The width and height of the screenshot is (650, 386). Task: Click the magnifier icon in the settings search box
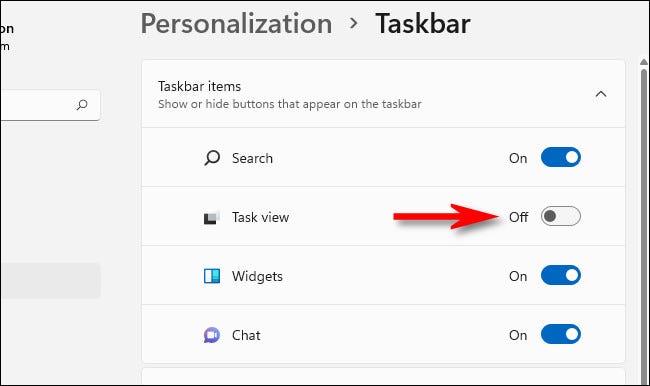coord(82,105)
